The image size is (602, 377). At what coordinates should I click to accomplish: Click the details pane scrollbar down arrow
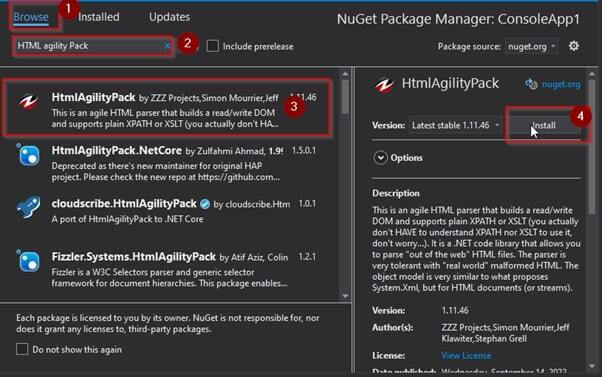[x=592, y=366]
